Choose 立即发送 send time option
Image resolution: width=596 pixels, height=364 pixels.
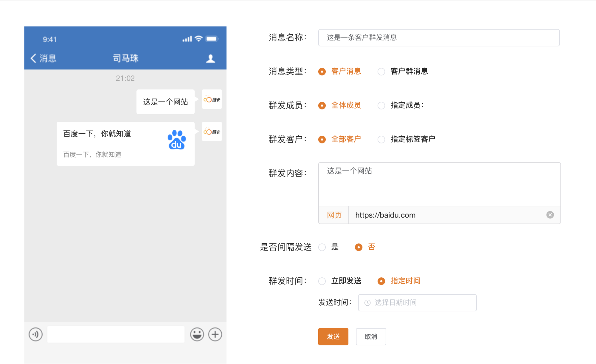(322, 281)
